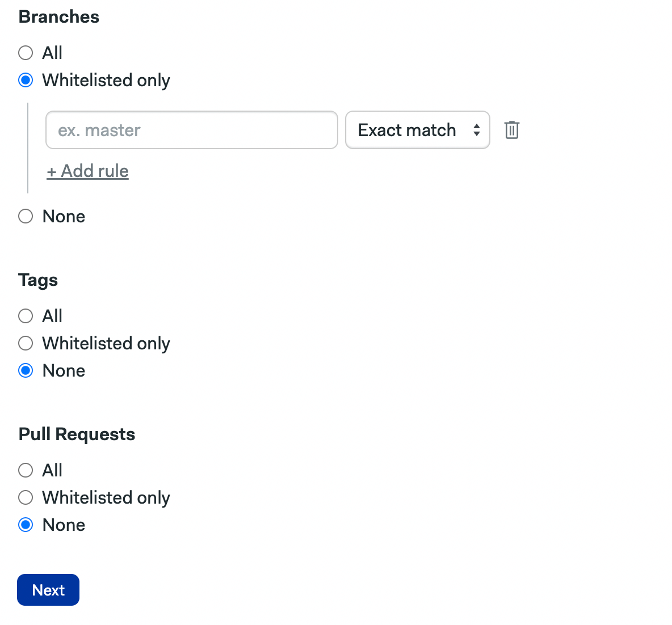Add another branch whitelist rule
Screen dimensions: 672x625
[x=87, y=171]
